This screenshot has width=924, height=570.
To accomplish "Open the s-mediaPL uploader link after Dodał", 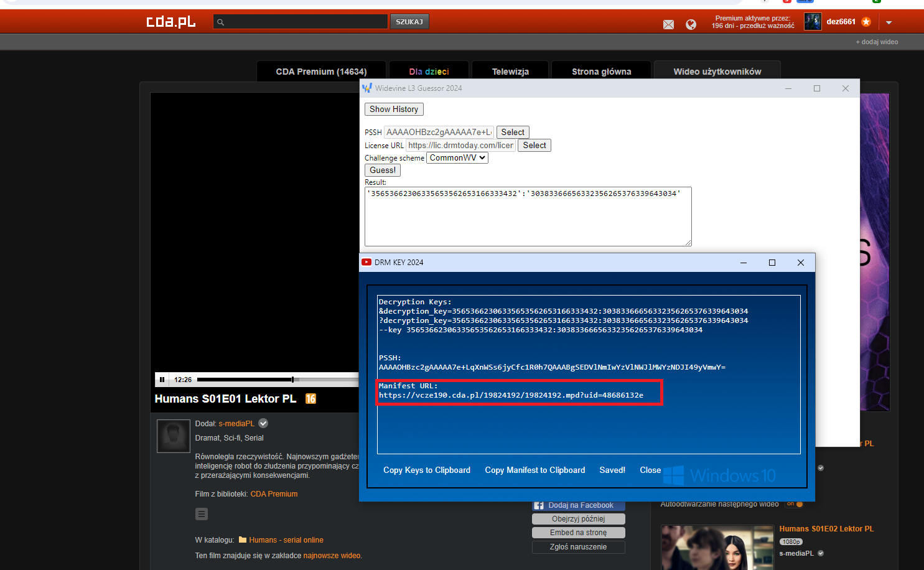I will 236,424.
